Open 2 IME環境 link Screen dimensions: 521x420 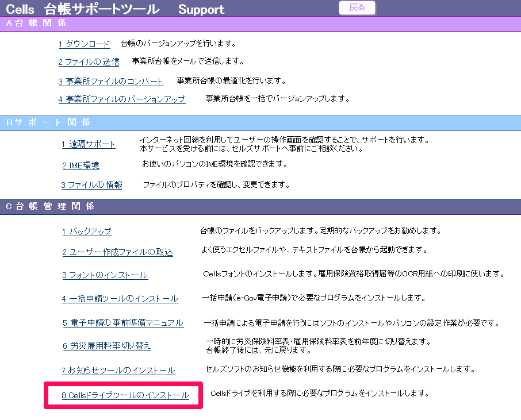click(81, 165)
